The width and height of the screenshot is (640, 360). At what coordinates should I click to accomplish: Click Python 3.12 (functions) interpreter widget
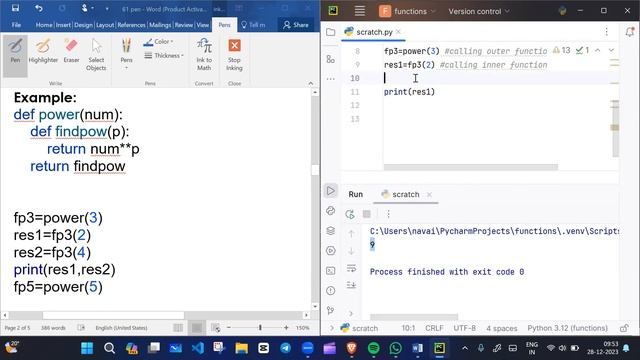(x=567, y=328)
